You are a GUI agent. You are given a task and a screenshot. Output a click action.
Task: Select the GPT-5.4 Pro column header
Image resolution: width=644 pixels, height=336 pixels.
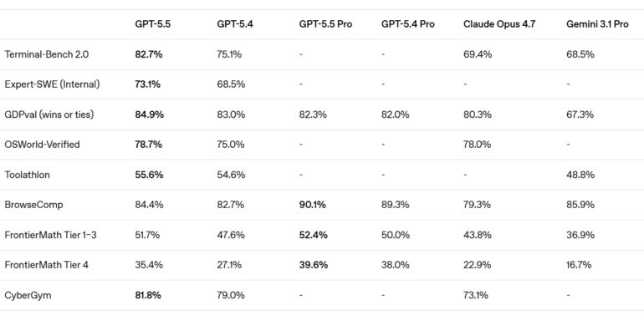pos(407,25)
